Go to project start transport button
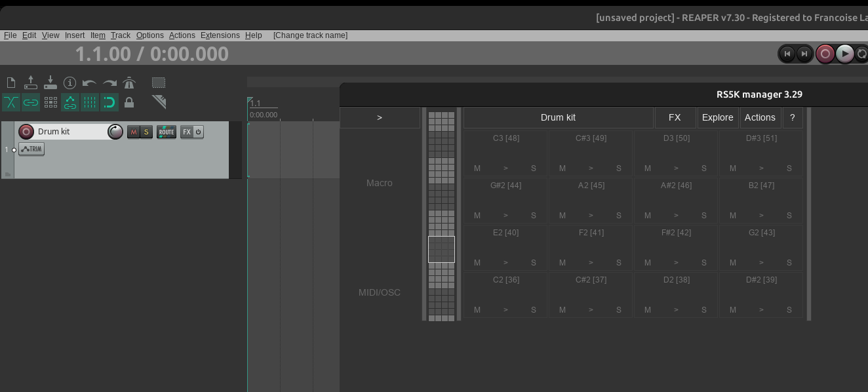 [787, 54]
